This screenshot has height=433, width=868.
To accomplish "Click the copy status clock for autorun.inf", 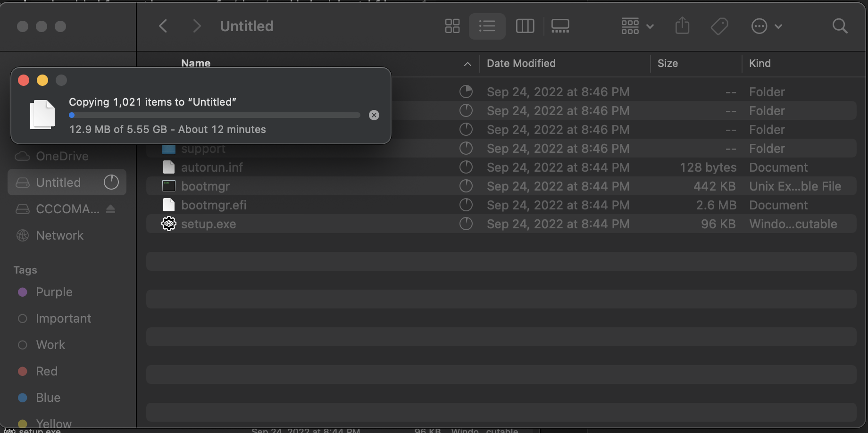I will pos(466,167).
